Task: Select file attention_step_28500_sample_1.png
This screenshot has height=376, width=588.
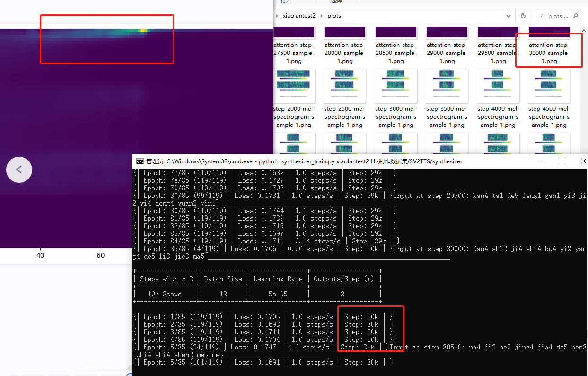Action: pyautogui.click(x=395, y=53)
